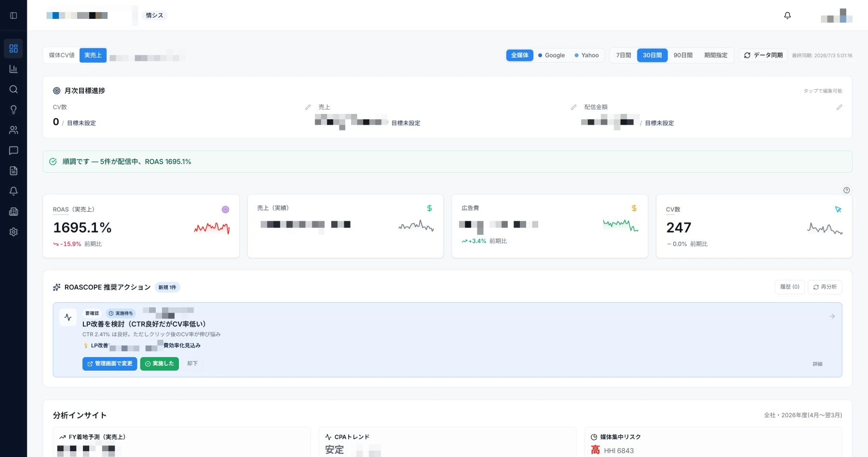868x457 pixels.
Task: Click the cursor icon on CV数 card
Action: point(838,209)
